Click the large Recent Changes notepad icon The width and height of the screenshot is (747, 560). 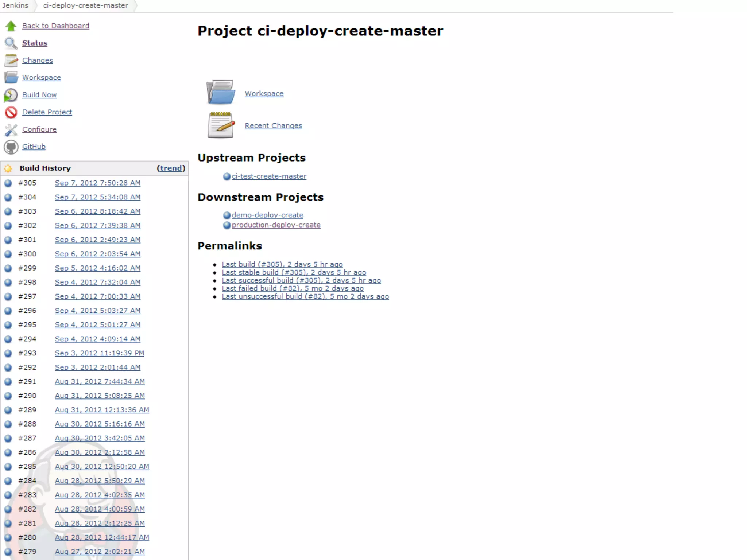click(220, 125)
